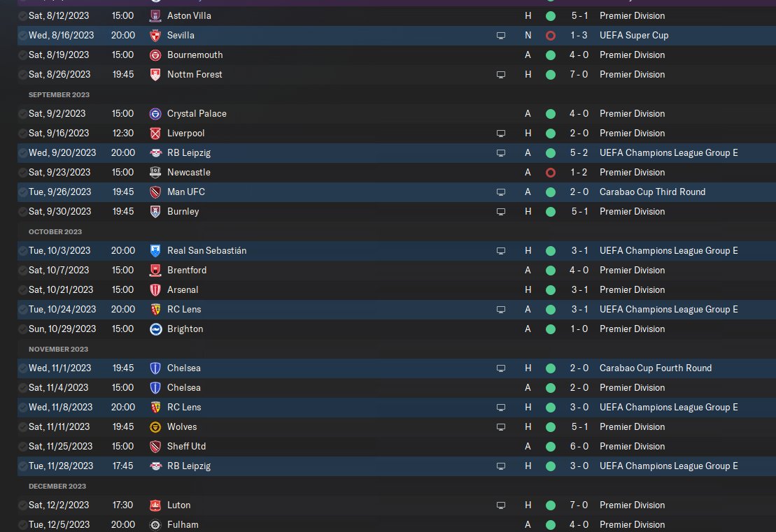
Task: Click the Aston Villa club badge
Action: click(x=155, y=15)
